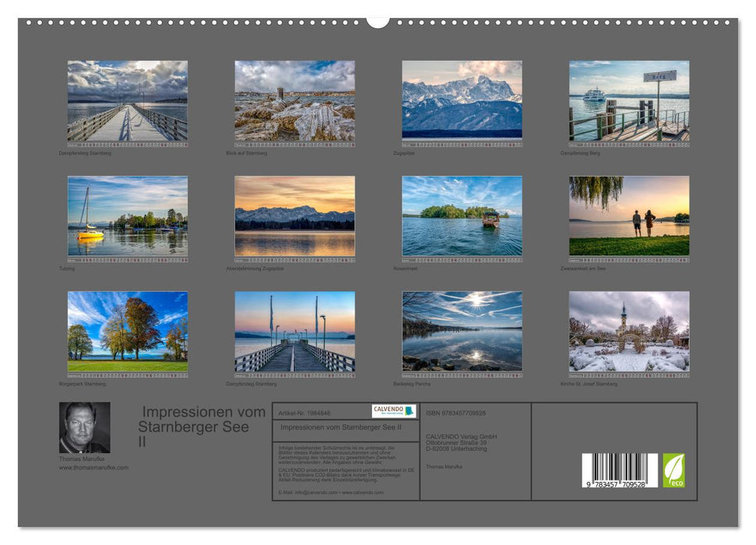Click the info@calvendo.com email address
The width and height of the screenshot is (756, 545).
pos(315,493)
